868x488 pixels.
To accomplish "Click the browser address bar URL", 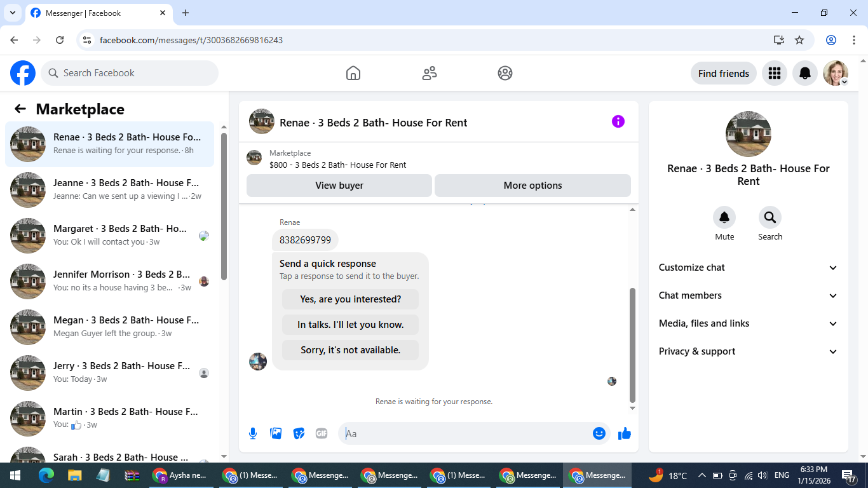I will 191,40.
